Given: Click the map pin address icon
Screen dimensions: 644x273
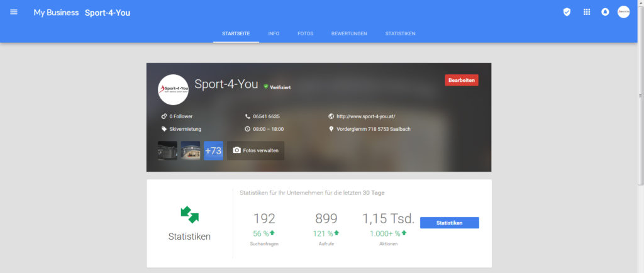Looking at the screenshot, I should 331,129.
